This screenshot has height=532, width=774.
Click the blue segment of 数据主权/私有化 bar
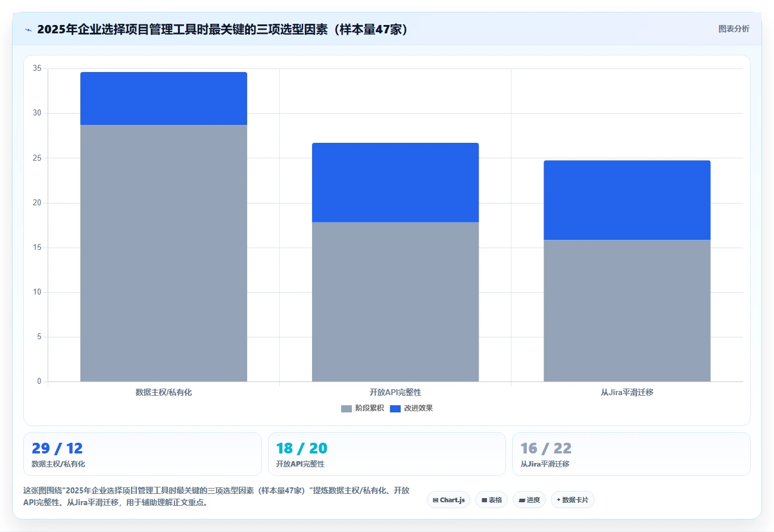[x=164, y=99]
